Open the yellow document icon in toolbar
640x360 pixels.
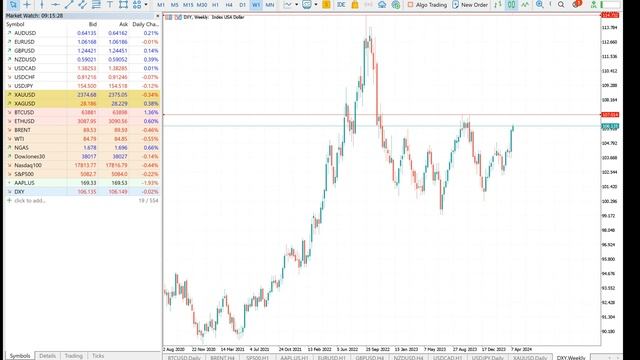coord(326,4)
